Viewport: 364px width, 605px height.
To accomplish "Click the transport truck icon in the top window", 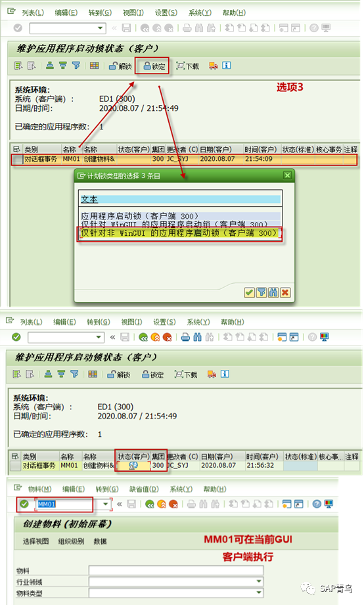I will tap(213, 66).
